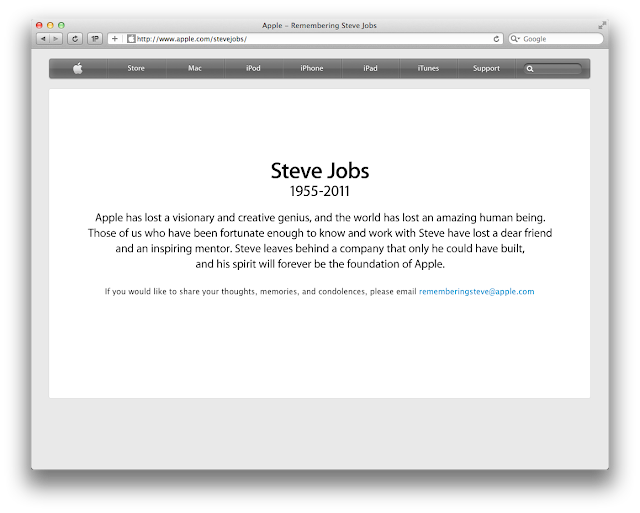This screenshot has height=513, width=640.
Task: Click reload icon inside the address bar
Action: click(496, 39)
